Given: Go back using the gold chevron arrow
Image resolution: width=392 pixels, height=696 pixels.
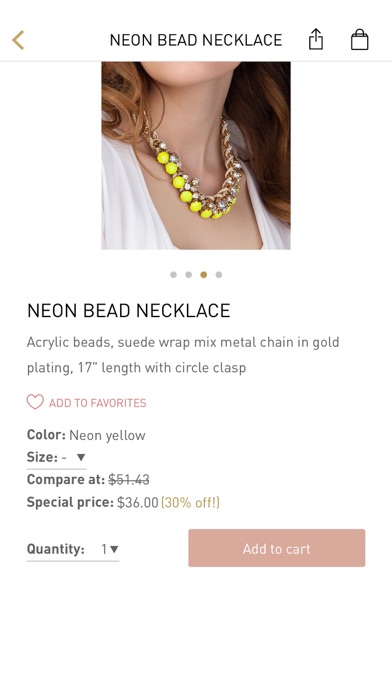Looking at the screenshot, I should click(x=18, y=40).
